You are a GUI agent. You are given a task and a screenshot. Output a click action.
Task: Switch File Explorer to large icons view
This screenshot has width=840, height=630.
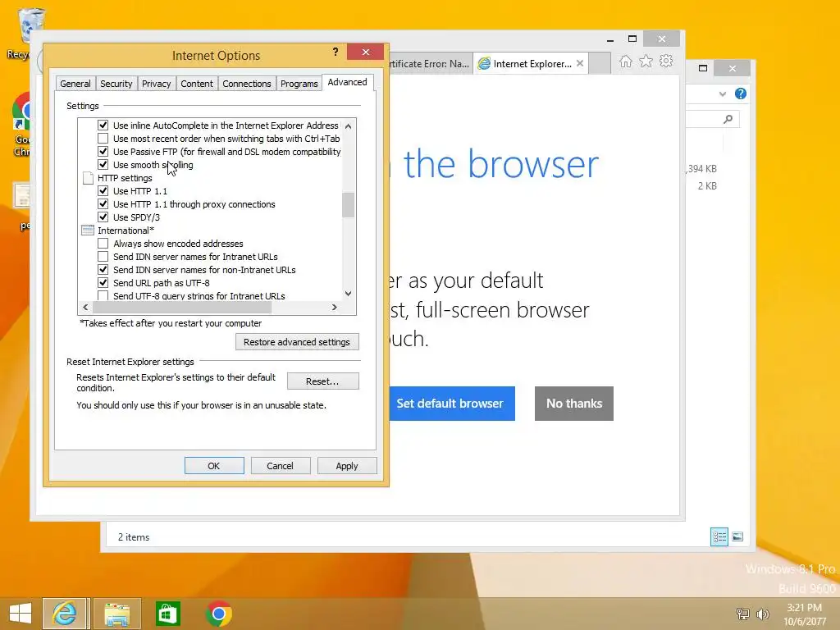737,536
